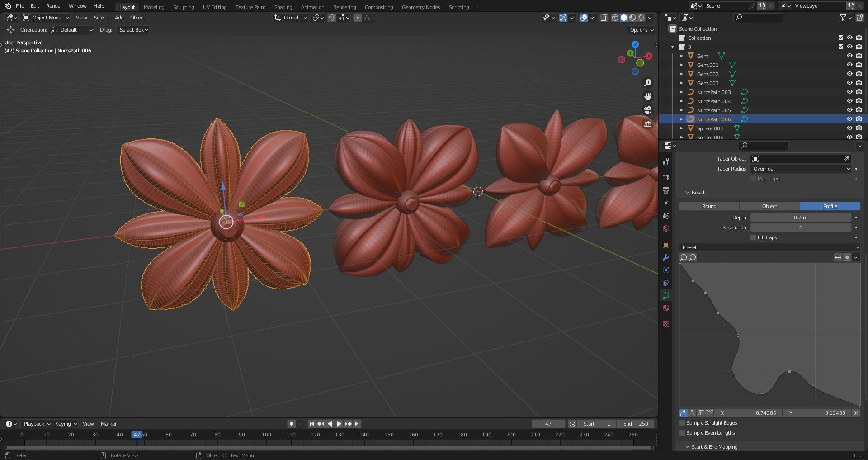
Task: Open the Texture properties checker icon
Action: tap(665, 324)
